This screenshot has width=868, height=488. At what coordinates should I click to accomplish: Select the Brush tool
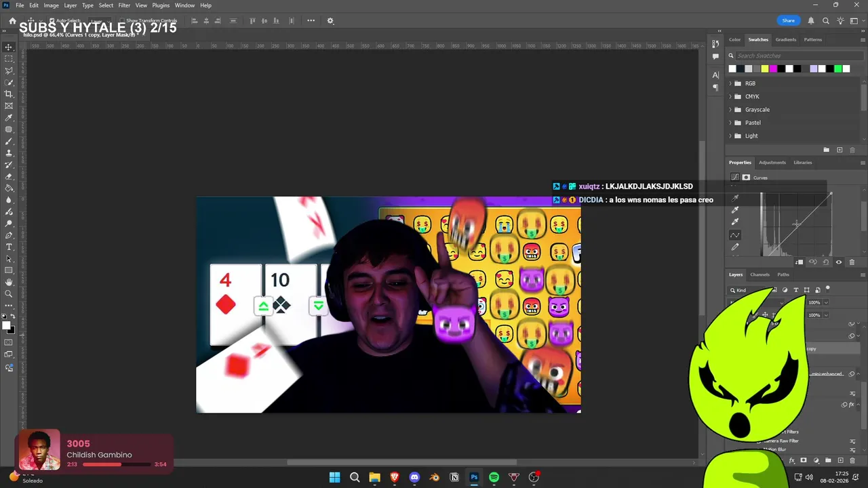click(x=9, y=141)
